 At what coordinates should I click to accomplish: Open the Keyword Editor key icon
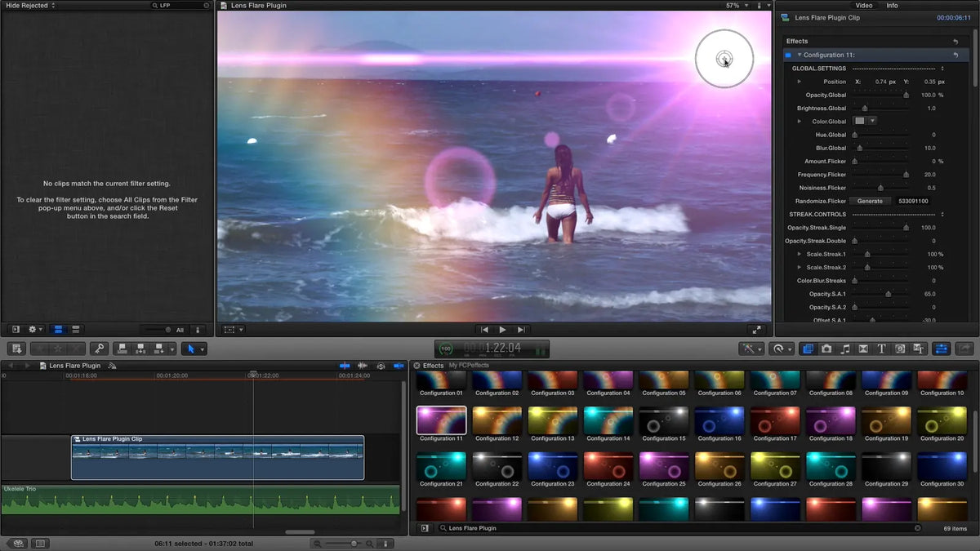98,349
